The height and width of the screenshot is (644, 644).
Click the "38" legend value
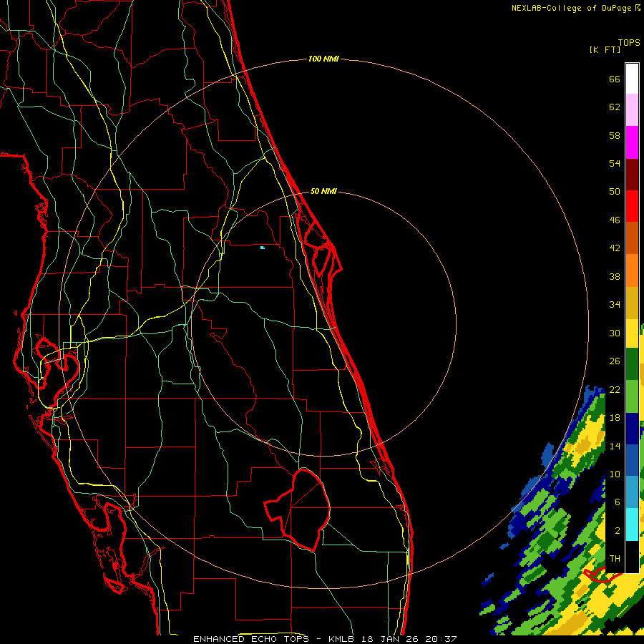pyautogui.click(x=615, y=276)
